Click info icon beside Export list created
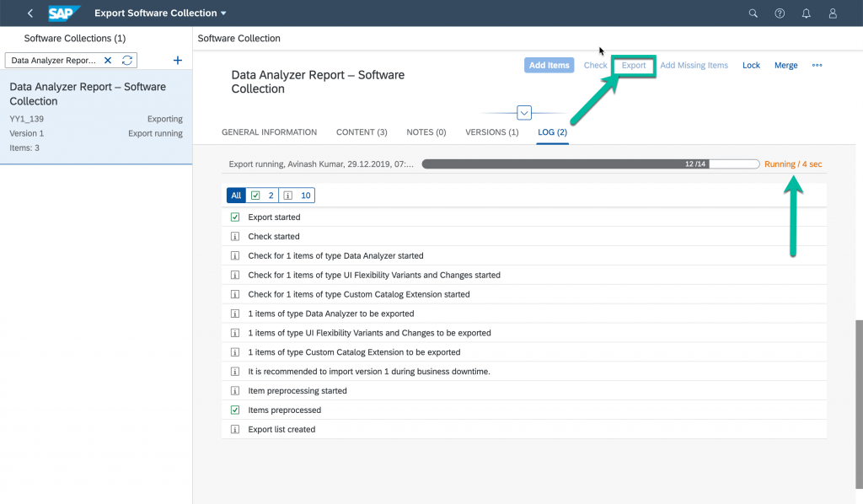This screenshot has width=863, height=504. tap(235, 429)
